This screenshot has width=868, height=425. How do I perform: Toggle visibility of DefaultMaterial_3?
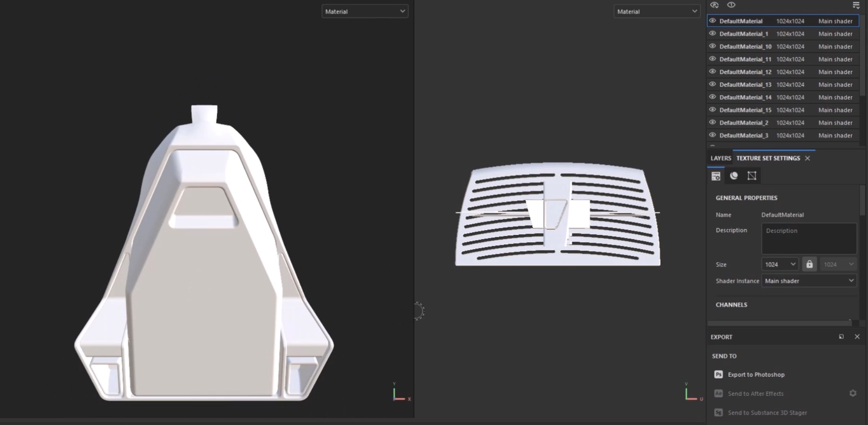713,135
